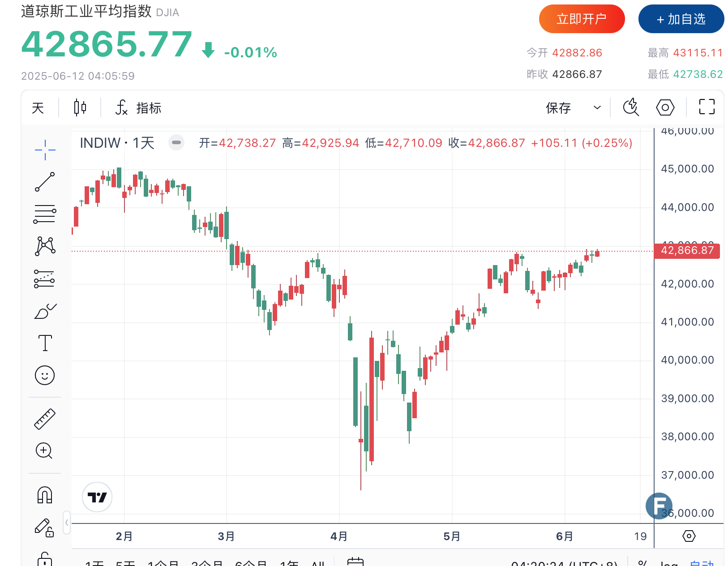This screenshot has height=566, width=728.
Task: Open chart settings hexagon in top toolbar
Action: (665, 107)
